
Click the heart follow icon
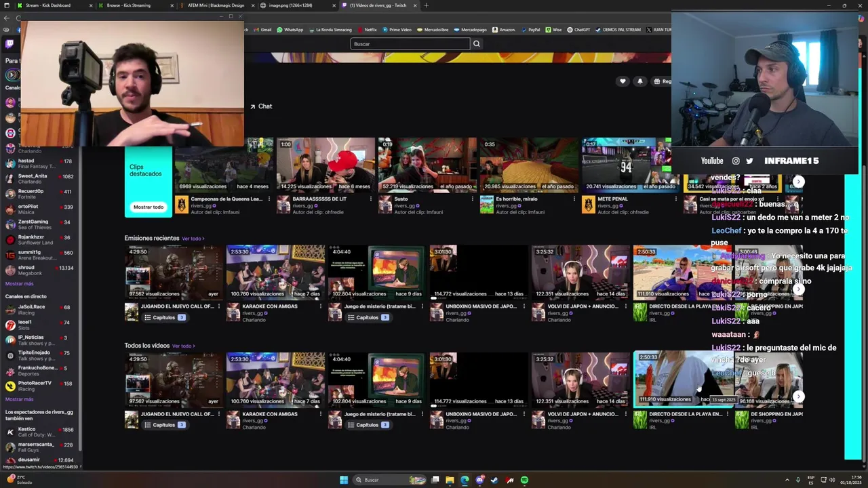(x=623, y=81)
